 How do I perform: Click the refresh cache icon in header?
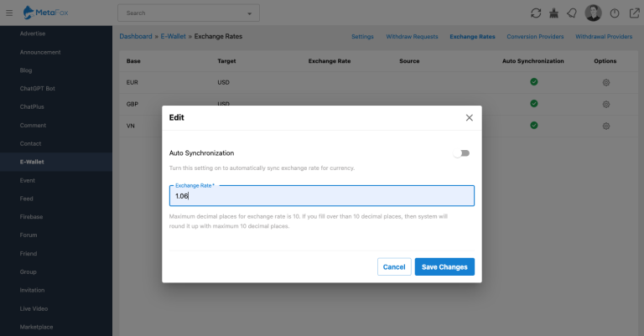pos(536,13)
